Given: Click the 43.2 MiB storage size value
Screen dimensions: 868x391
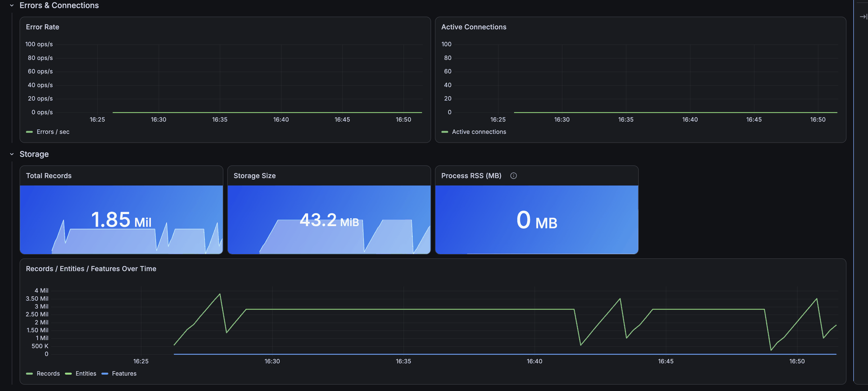Looking at the screenshot, I should point(329,220).
